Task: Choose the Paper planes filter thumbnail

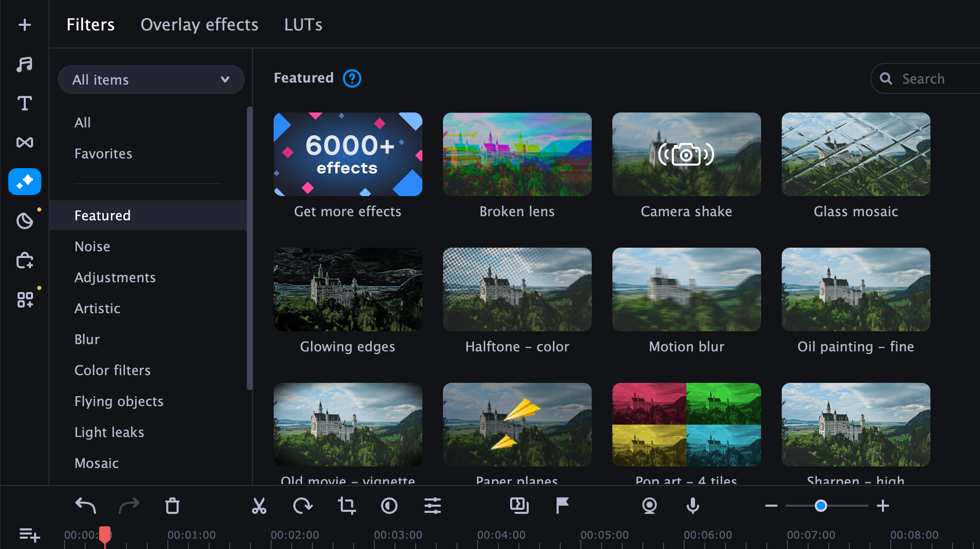Action: tap(517, 425)
